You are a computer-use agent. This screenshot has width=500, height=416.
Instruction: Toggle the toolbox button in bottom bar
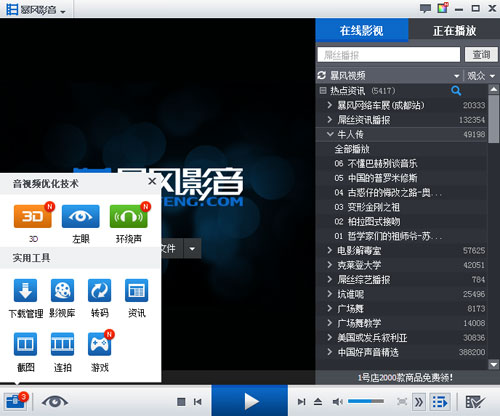[15, 401]
